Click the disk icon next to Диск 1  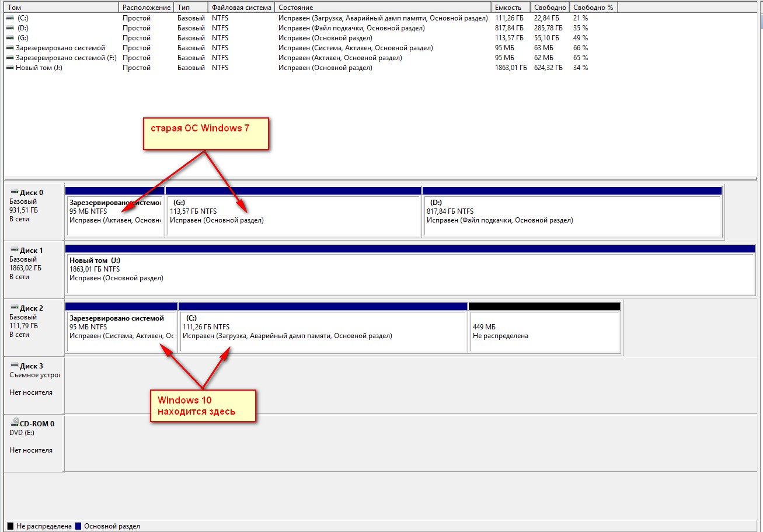click(14, 250)
